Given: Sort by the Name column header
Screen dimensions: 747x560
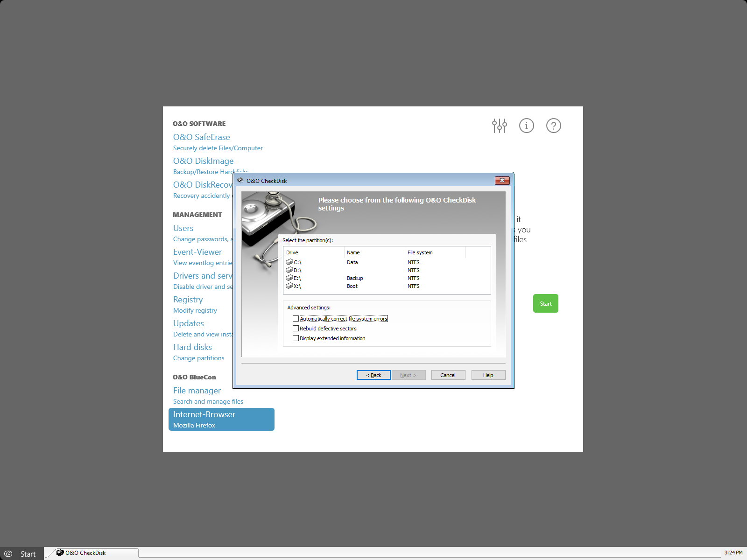Looking at the screenshot, I should coord(374,252).
